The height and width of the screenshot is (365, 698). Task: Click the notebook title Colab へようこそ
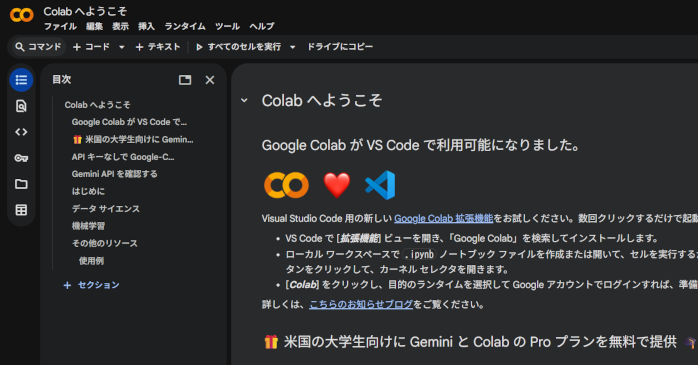click(x=85, y=11)
